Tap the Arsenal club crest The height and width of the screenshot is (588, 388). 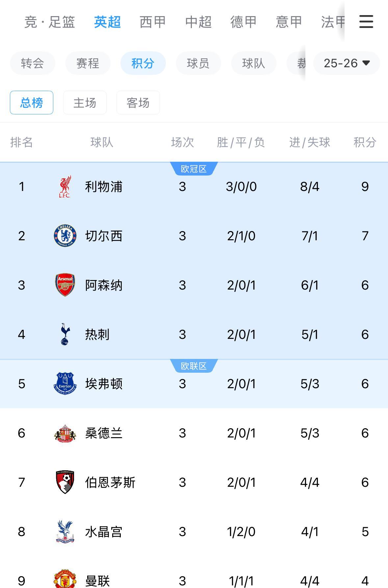[x=65, y=285]
